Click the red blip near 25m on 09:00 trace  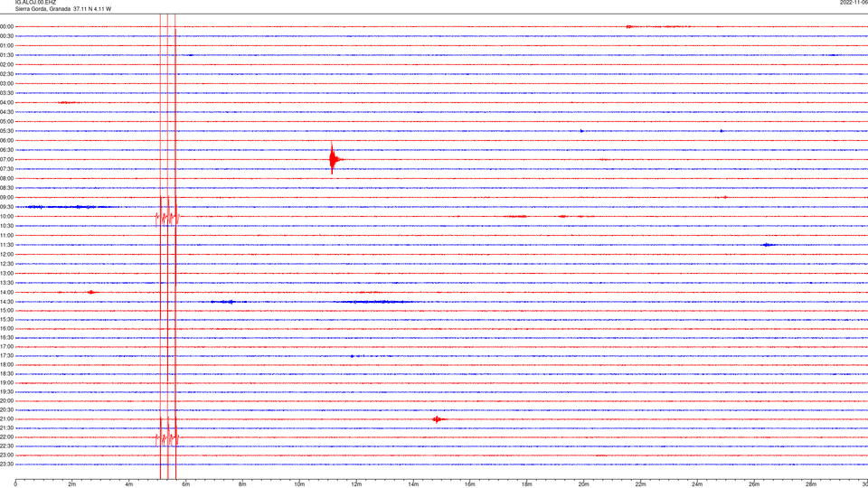pos(723,197)
